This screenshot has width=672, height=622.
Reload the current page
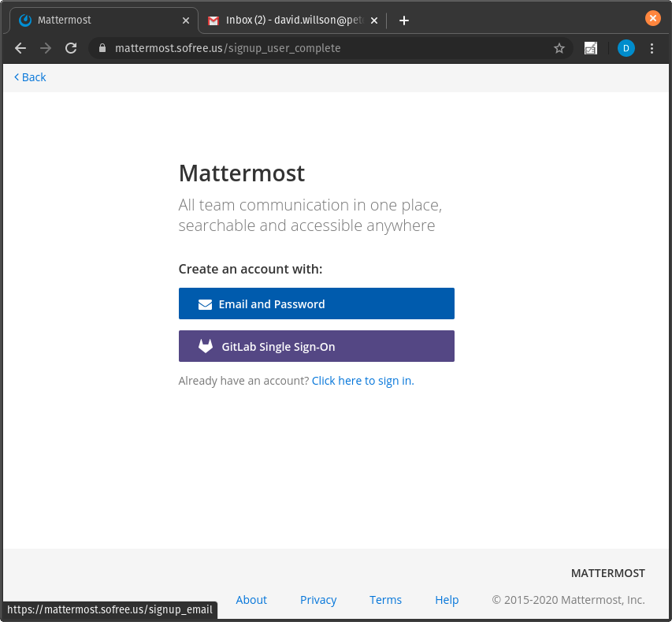[71, 48]
